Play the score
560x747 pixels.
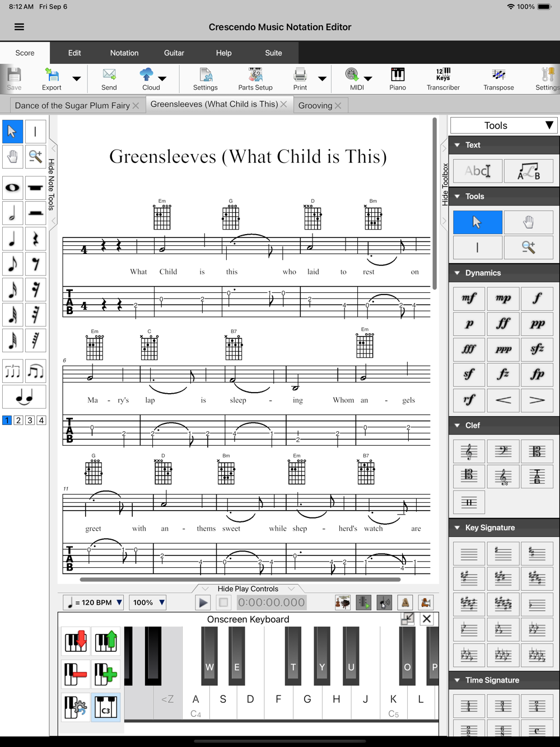203,603
